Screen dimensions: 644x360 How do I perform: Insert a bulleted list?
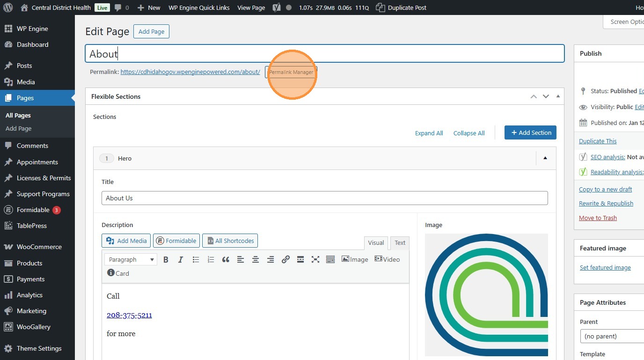196,259
